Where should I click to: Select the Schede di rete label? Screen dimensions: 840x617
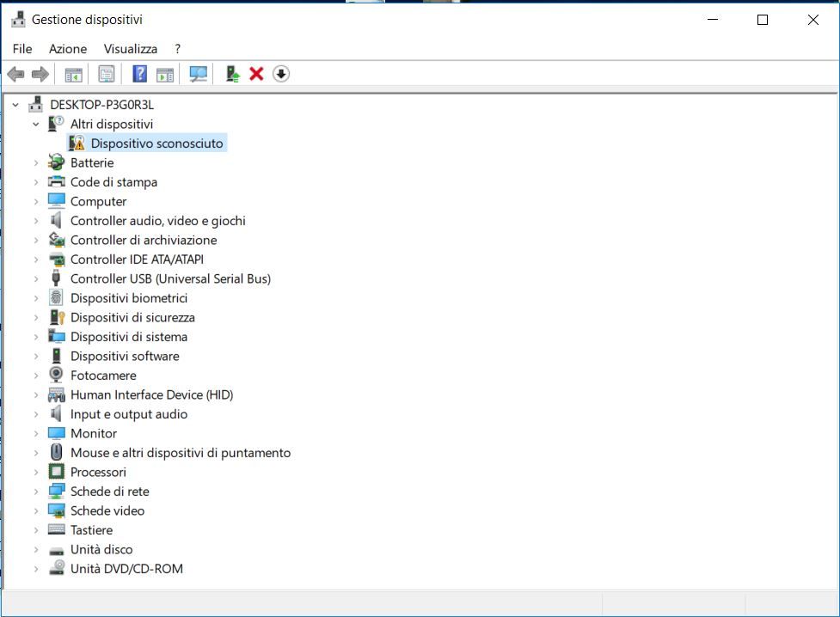point(110,492)
